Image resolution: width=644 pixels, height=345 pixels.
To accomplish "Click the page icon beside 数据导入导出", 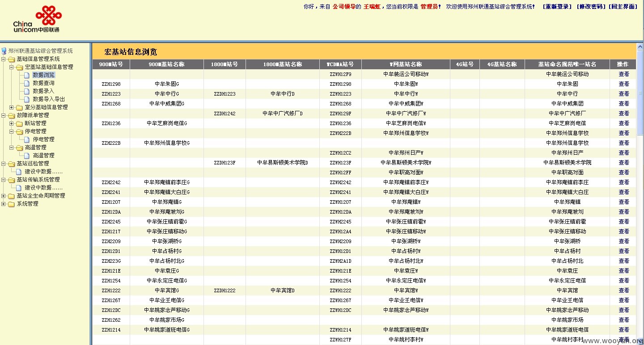I will click(x=27, y=99).
